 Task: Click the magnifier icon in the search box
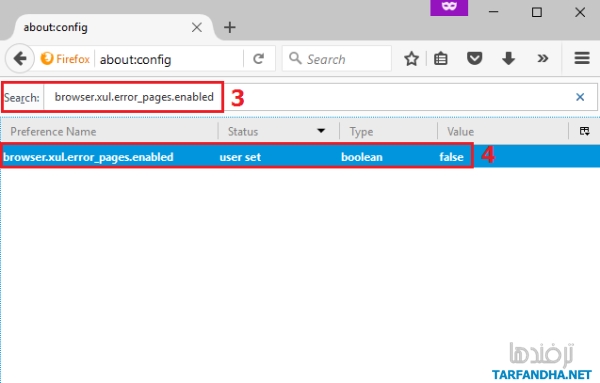295,59
